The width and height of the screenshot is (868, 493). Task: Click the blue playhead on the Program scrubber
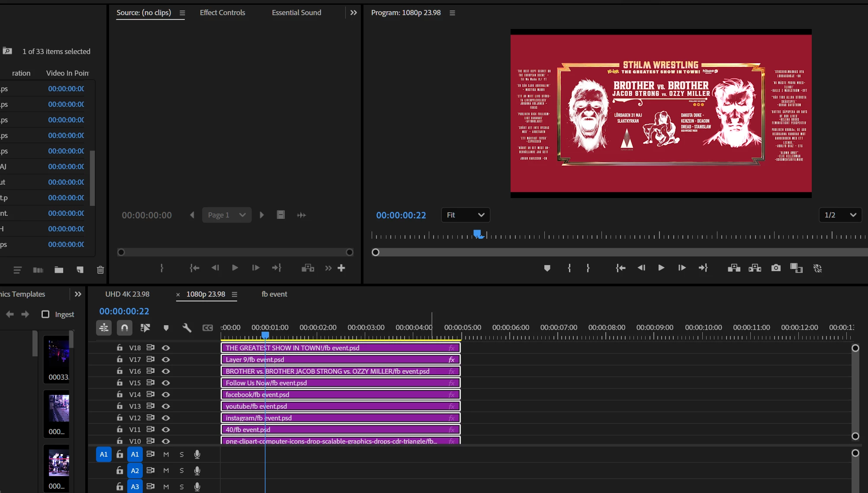[477, 234]
